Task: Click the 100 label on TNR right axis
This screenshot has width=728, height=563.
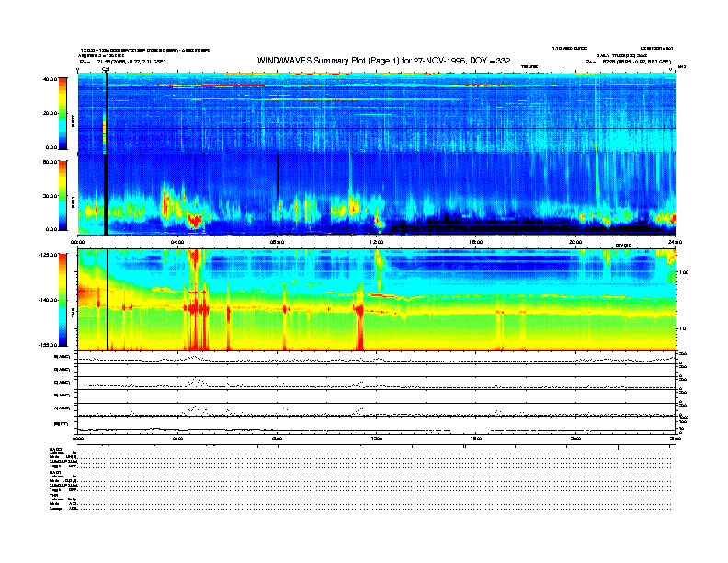Action: (685, 272)
